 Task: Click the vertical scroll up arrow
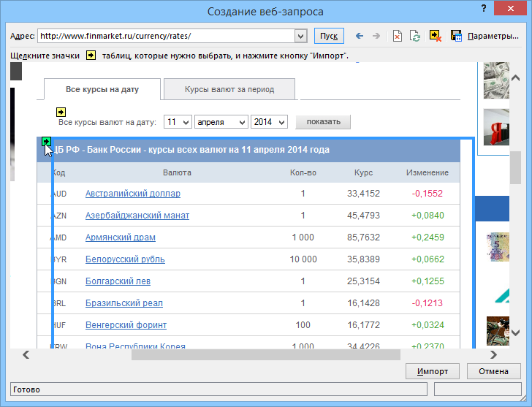coord(516,78)
